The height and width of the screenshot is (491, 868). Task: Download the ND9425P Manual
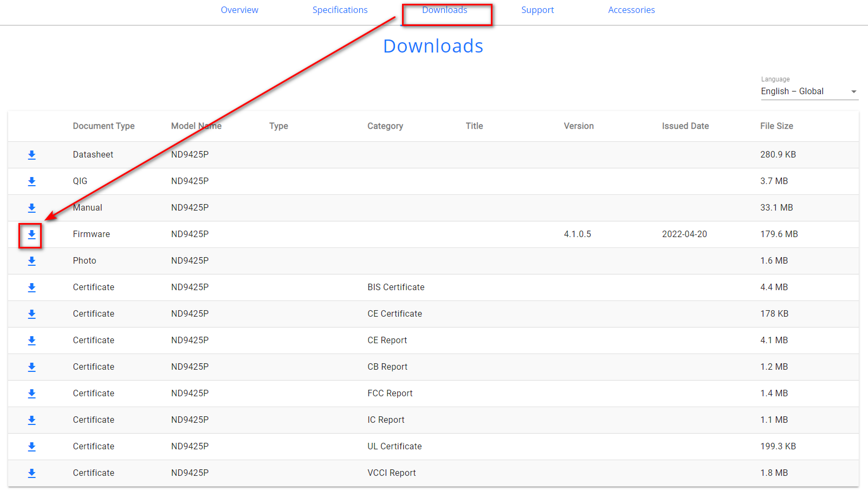coord(31,208)
